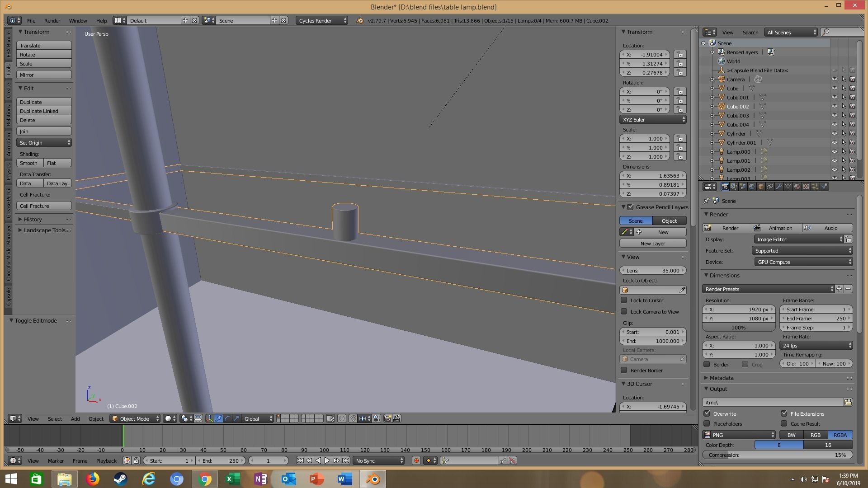
Task: Select the Rotate manipulator arc icon
Action: (x=227, y=419)
